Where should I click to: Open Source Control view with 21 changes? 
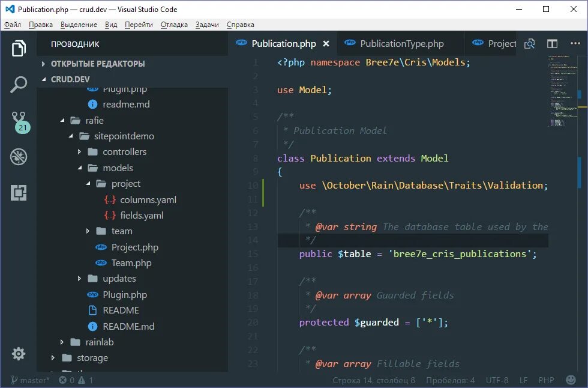pos(19,122)
